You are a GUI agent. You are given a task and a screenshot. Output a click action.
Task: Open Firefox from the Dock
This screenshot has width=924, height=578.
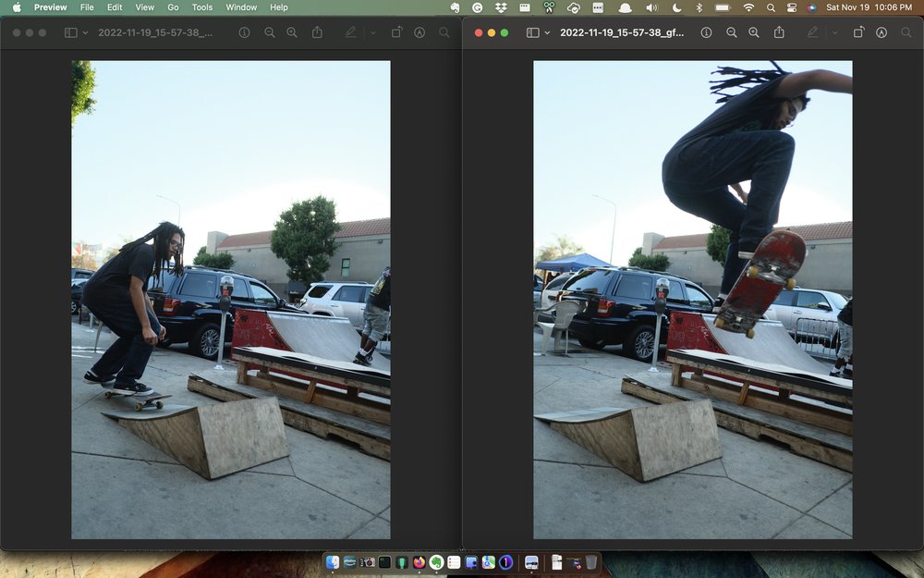[419, 562]
